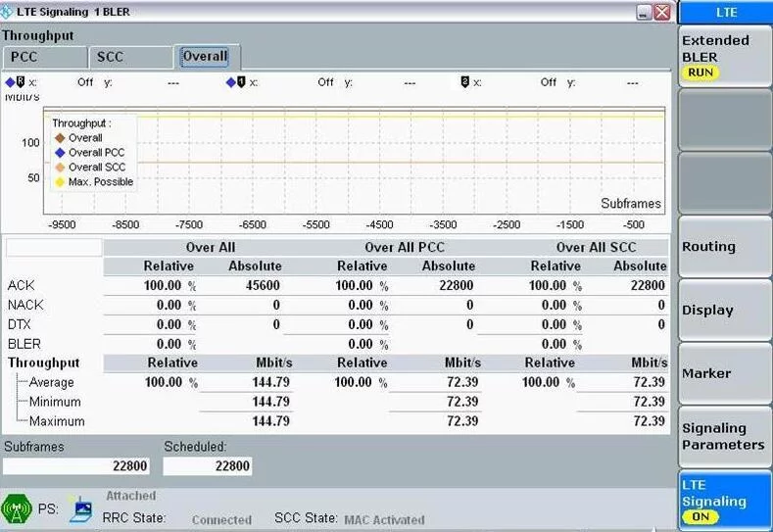Click the LTE Signaling window title icon
773x532 pixels.
[x=7, y=12]
